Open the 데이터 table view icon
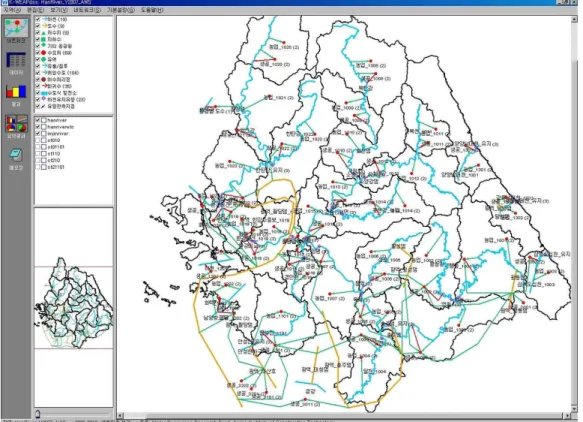This screenshot has height=422, width=583. [16, 60]
